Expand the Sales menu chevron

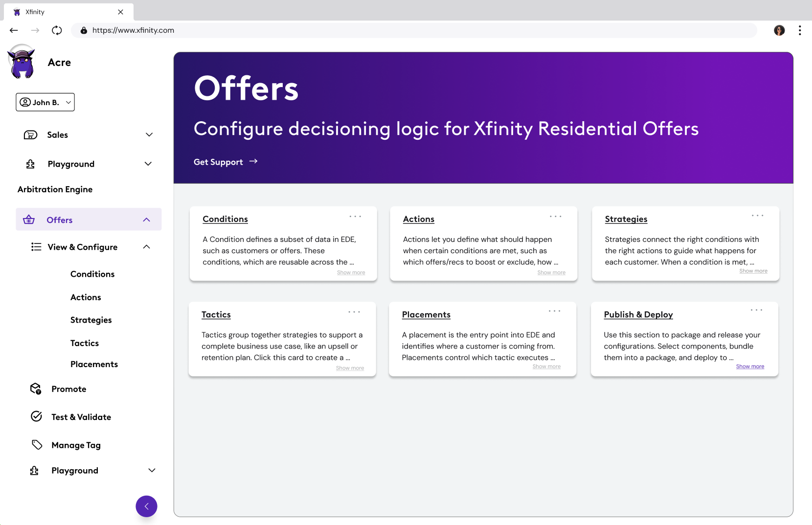149,134
